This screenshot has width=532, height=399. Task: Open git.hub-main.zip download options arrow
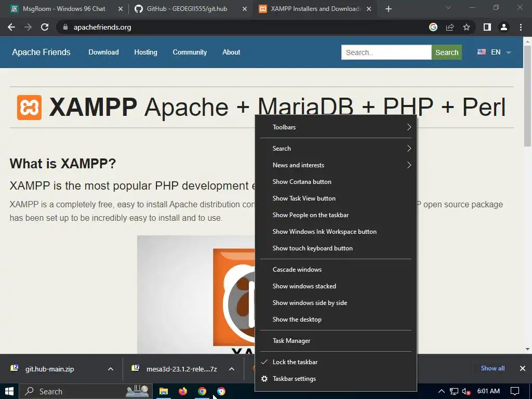111,369
